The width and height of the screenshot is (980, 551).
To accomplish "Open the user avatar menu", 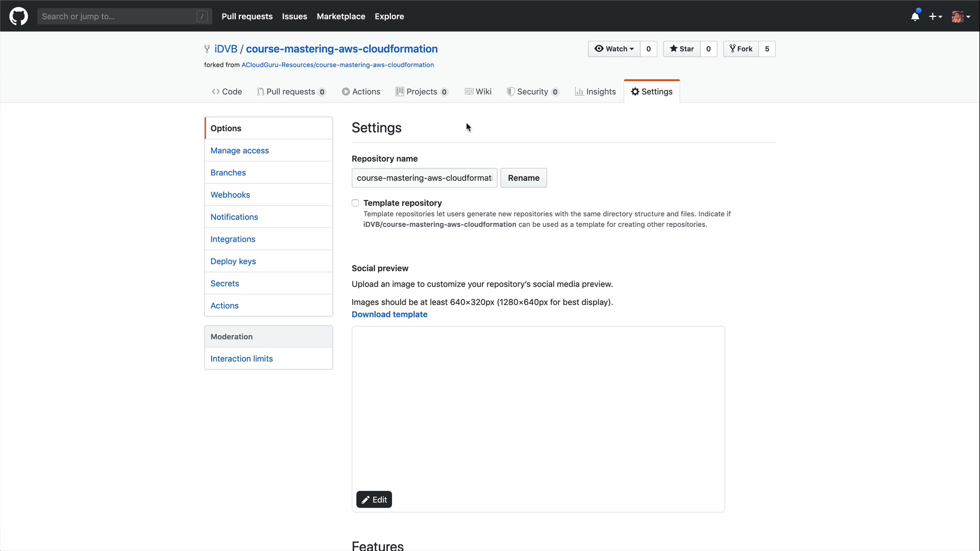I will (961, 16).
